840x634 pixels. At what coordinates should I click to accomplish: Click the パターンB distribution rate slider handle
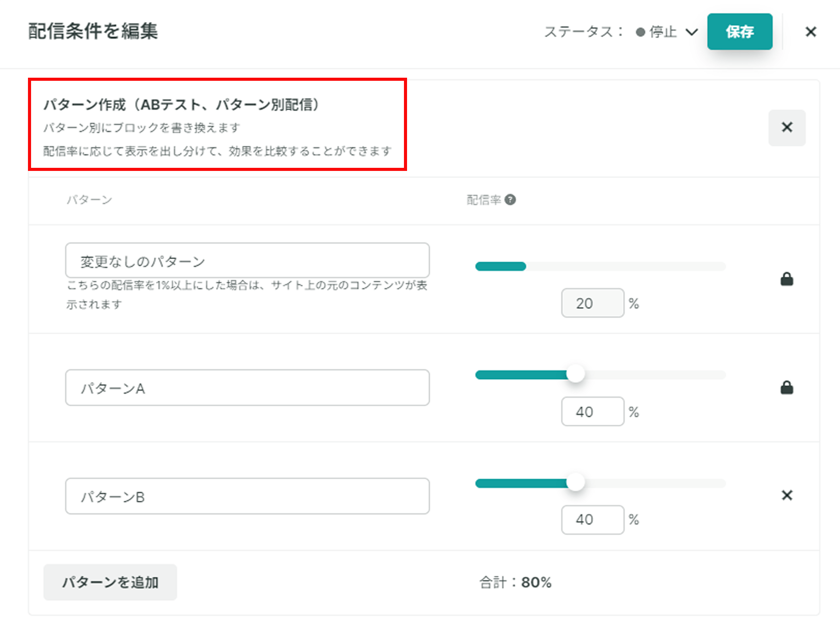575,482
